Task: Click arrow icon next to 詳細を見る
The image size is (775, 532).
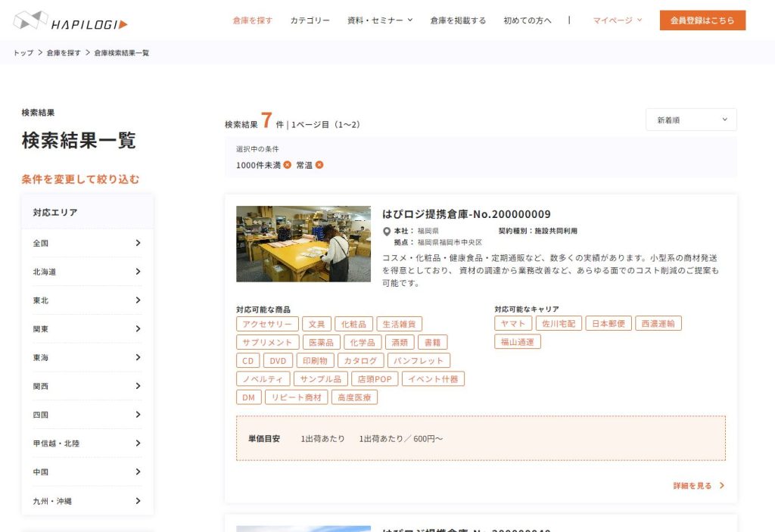Action: click(x=721, y=486)
